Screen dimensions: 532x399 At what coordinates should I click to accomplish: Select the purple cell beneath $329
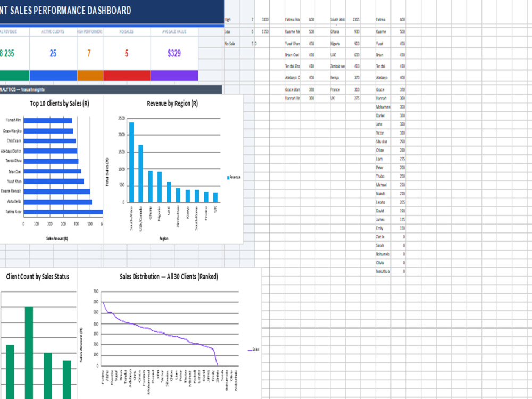[x=174, y=76]
